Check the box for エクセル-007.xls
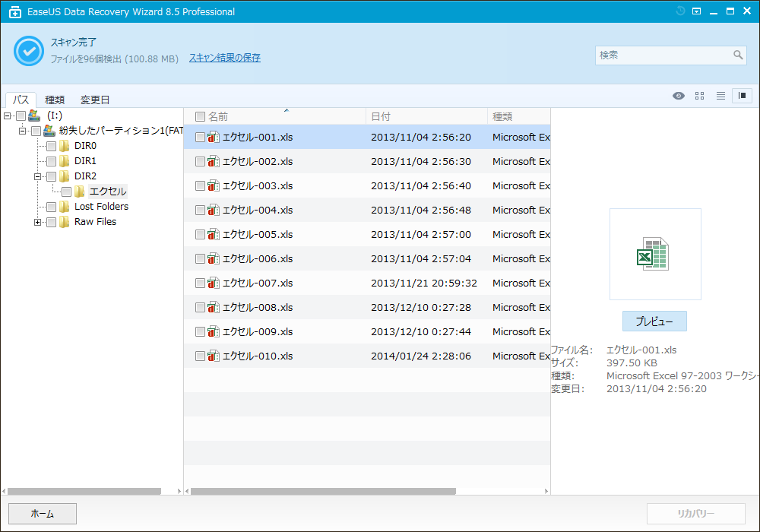 coord(200,283)
